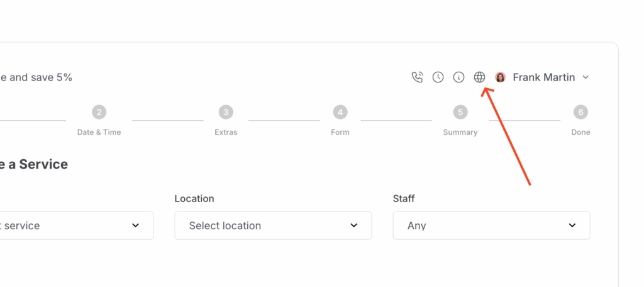Click the Form step label
The height and width of the screenshot is (287, 644).
coord(340,132)
